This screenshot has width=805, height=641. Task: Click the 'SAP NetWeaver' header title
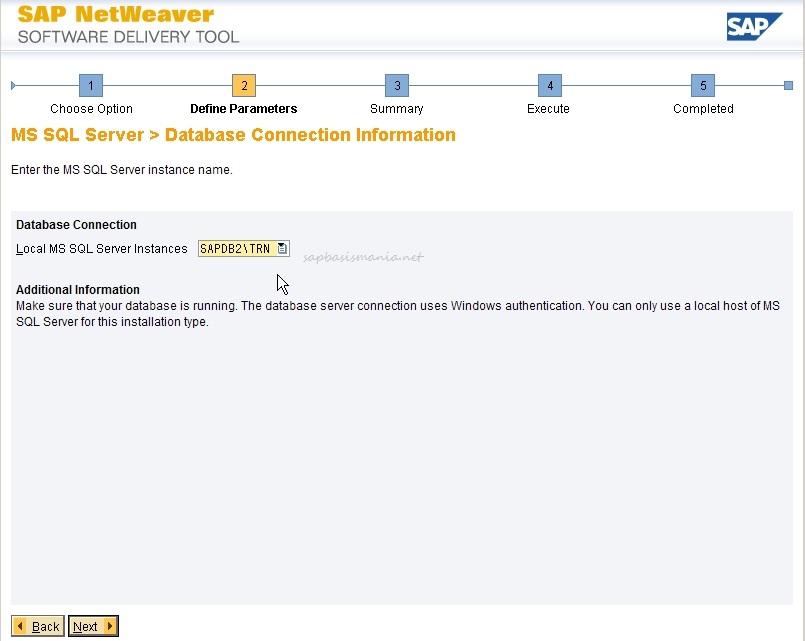click(116, 14)
